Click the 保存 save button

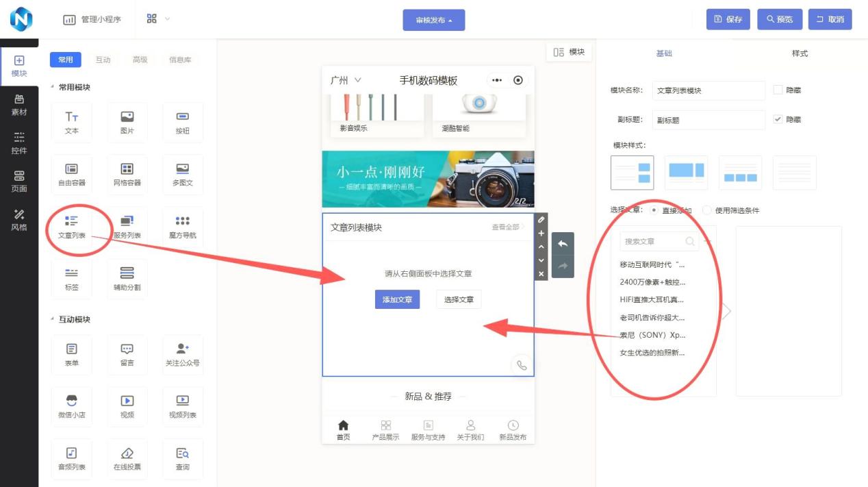[x=728, y=19]
